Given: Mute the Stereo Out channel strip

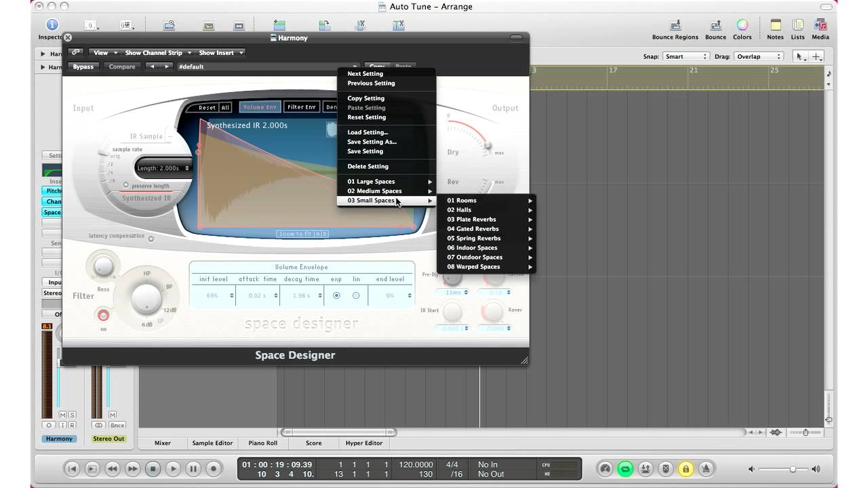Looking at the screenshot, I should click(x=113, y=415).
